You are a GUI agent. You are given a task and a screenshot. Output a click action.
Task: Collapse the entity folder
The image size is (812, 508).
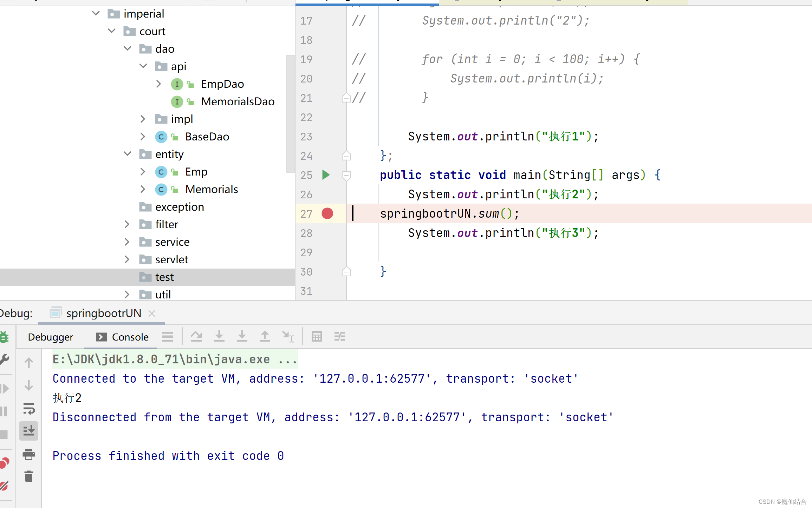tap(128, 154)
